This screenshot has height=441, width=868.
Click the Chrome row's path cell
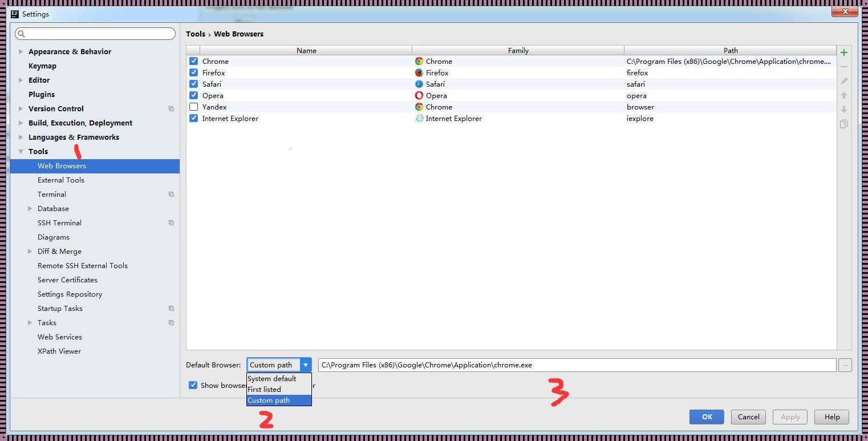(x=730, y=61)
